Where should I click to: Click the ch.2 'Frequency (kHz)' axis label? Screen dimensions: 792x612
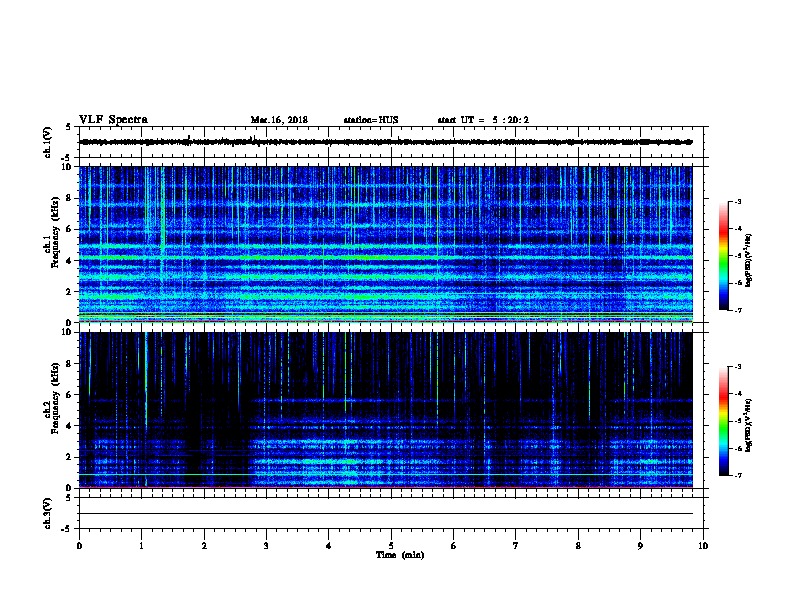pos(55,398)
